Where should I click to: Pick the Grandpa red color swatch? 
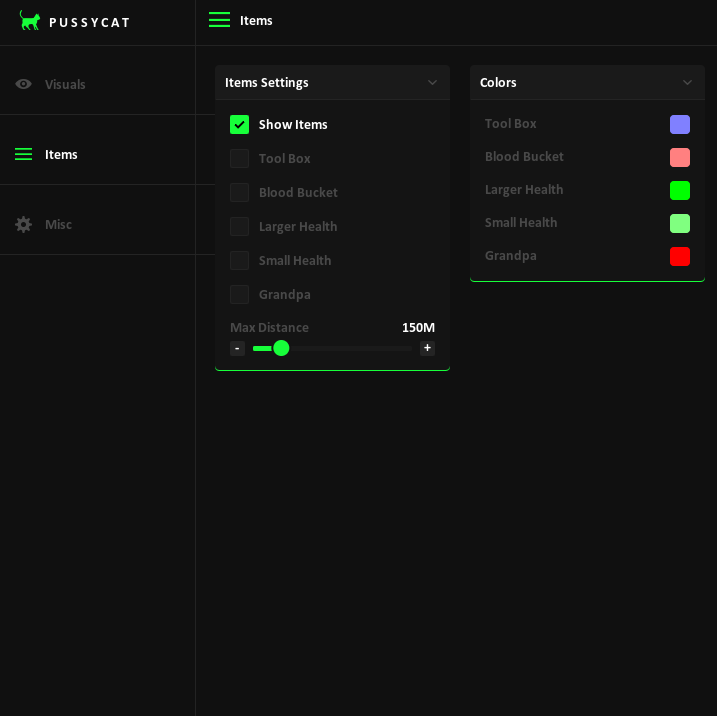(680, 256)
